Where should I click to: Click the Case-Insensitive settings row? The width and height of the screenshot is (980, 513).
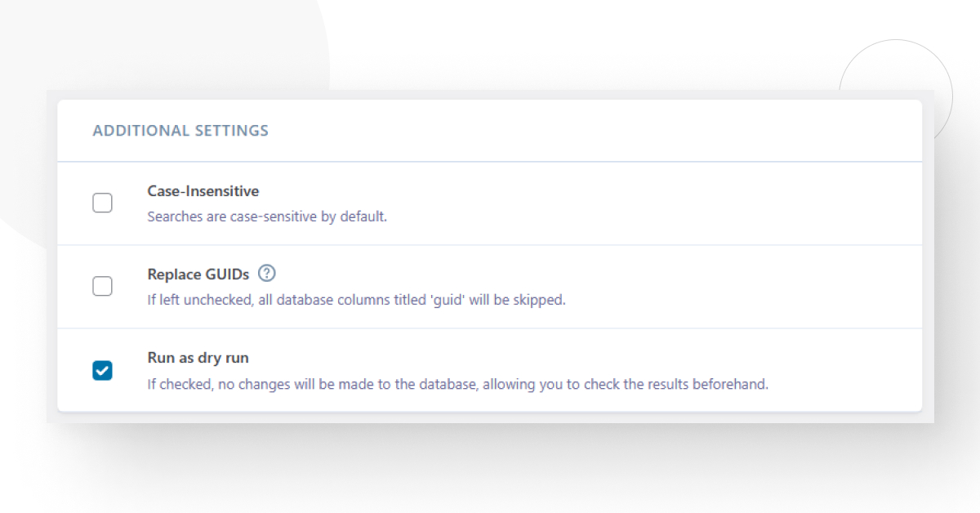[490, 203]
